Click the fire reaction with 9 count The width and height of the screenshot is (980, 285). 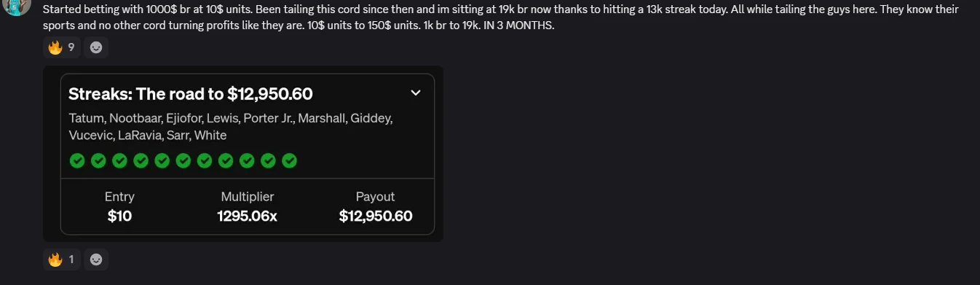(62, 47)
